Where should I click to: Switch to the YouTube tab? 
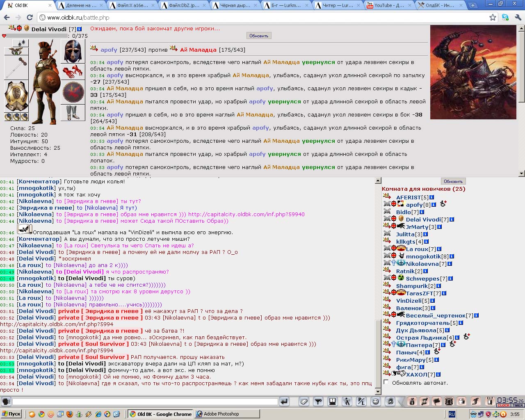388,5
